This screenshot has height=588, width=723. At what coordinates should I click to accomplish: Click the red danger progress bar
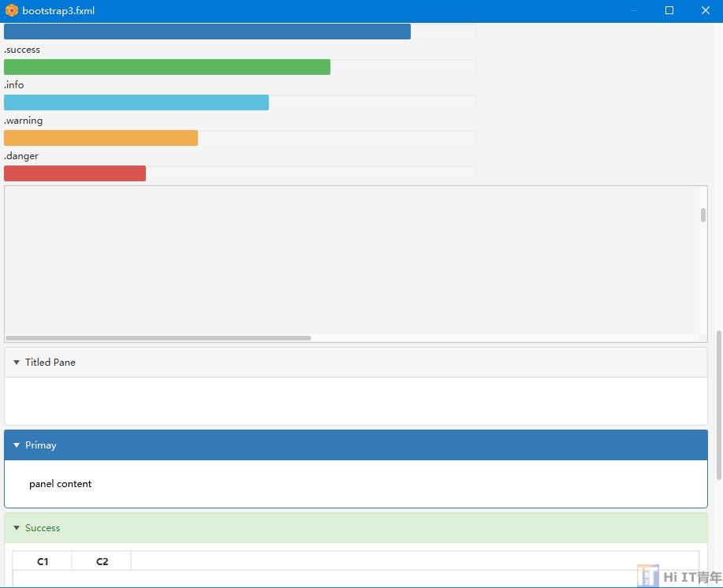click(74, 173)
